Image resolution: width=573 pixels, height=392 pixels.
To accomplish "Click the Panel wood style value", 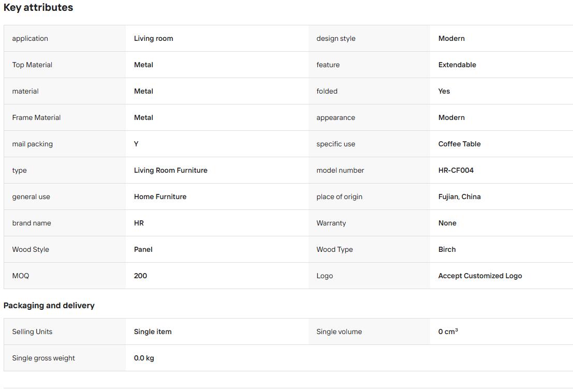I will [x=143, y=249].
